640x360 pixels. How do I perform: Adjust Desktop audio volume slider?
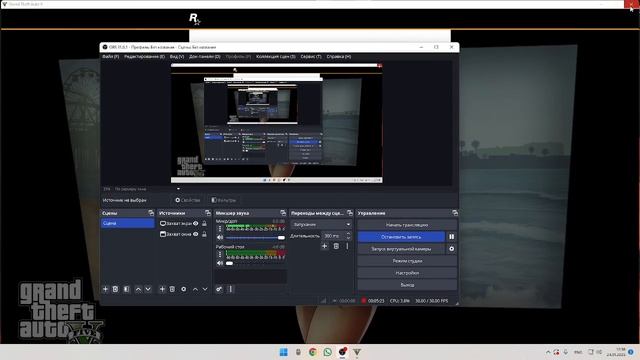255,263
